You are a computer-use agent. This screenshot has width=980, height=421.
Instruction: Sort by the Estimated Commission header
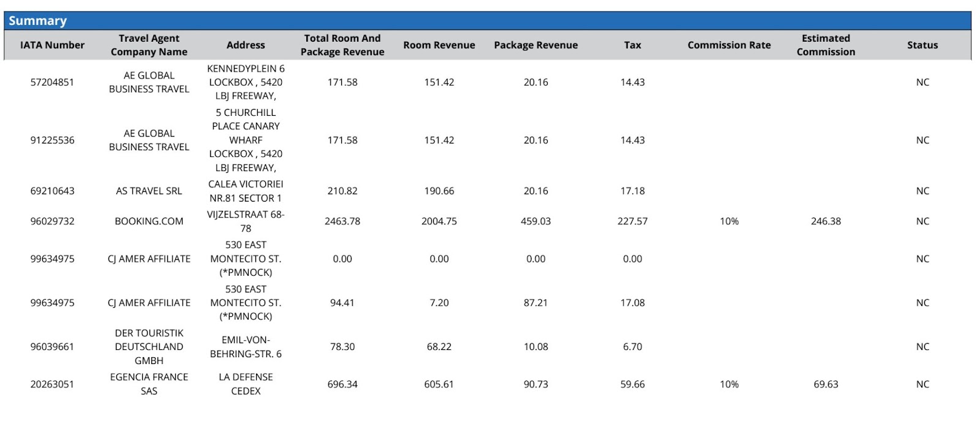(x=826, y=45)
